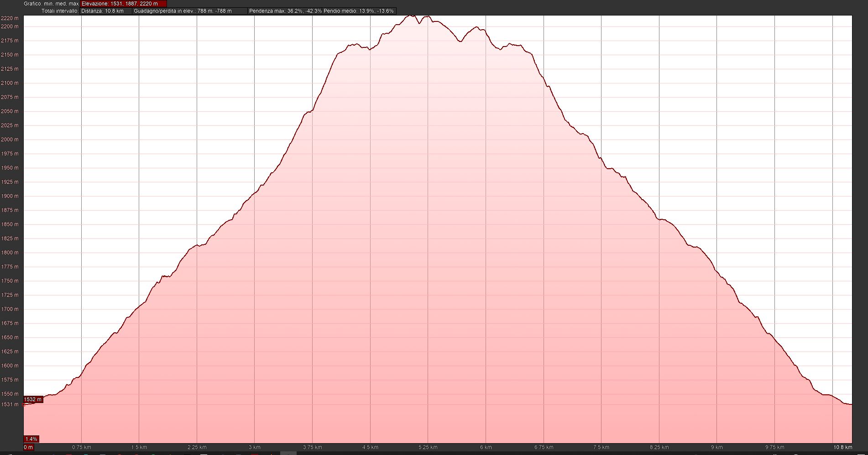Select the 1531 m minimum elevation axis label
The height and width of the screenshot is (455, 868).
(10, 404)
